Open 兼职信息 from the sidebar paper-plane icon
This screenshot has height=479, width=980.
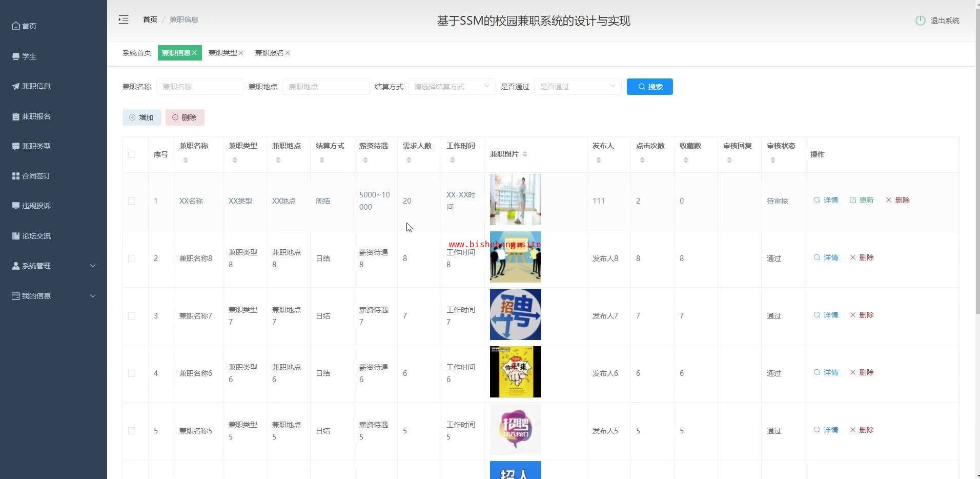[x=16, y=86]
